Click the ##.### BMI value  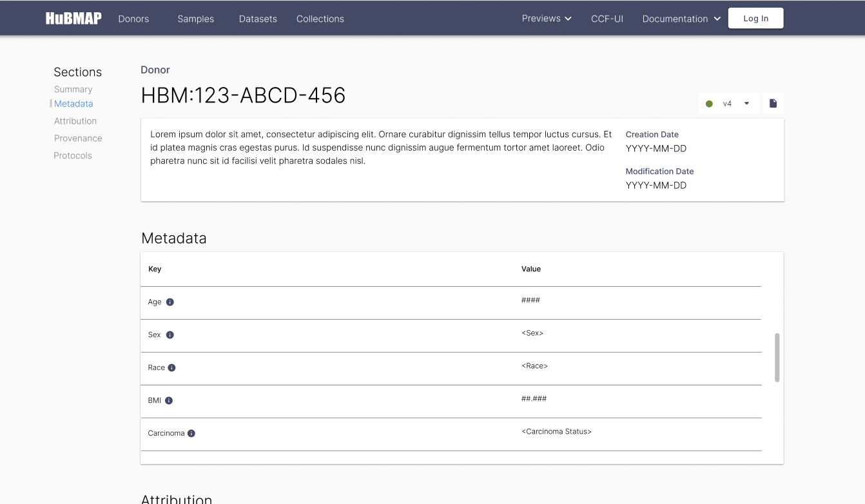pos(534,399)
